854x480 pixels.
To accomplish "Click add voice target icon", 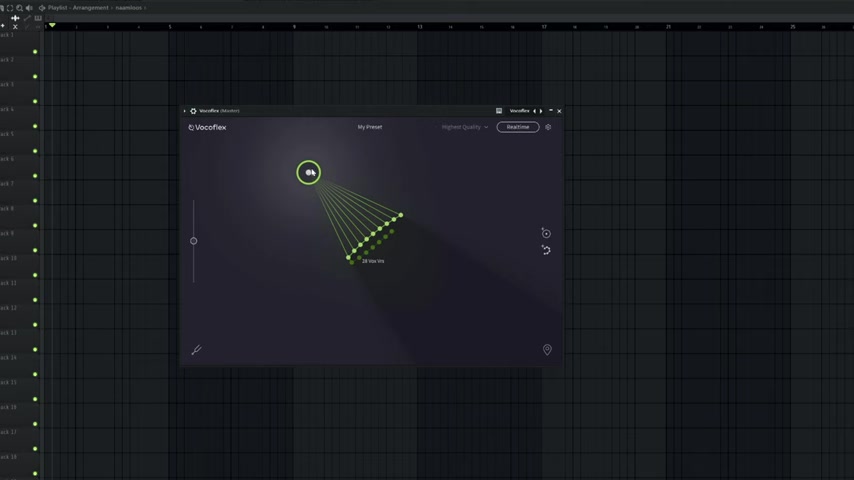I will 546,233.
